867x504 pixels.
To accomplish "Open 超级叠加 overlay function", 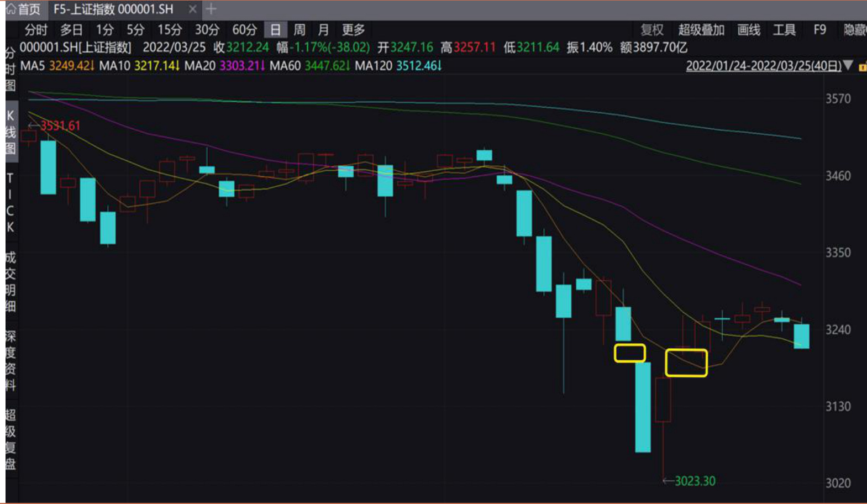I will (x=701, y=30).
